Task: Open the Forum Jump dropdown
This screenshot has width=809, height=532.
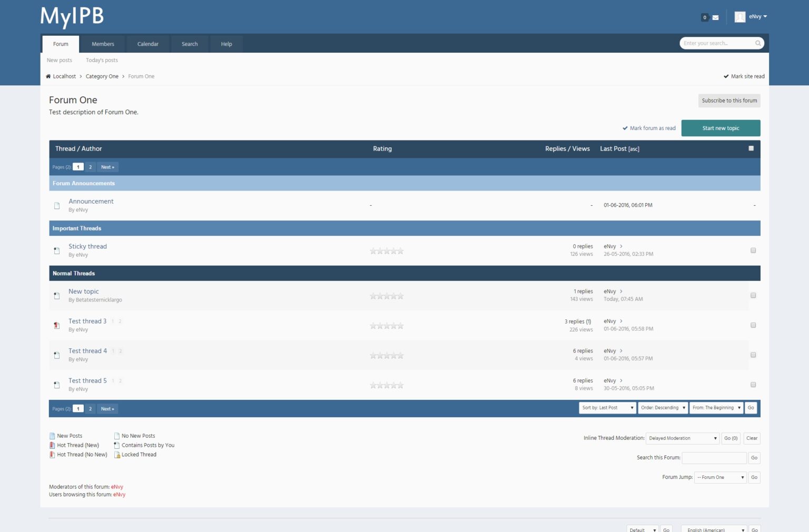Action: (720, 477)
